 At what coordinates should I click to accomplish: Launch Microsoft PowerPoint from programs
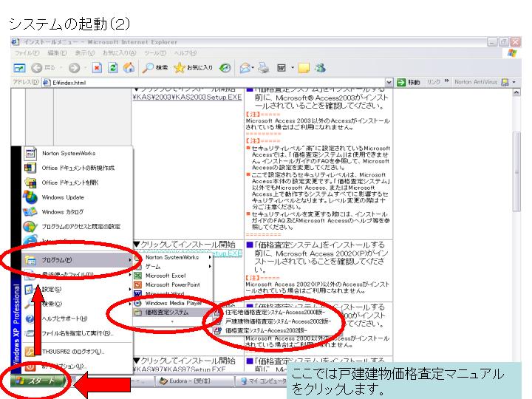coord(173,284)
